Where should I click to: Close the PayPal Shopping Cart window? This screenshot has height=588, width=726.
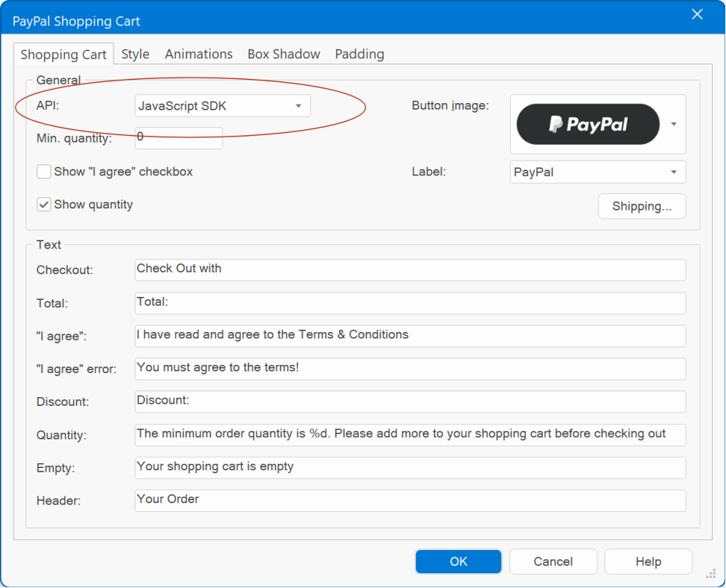click(697, 15)
